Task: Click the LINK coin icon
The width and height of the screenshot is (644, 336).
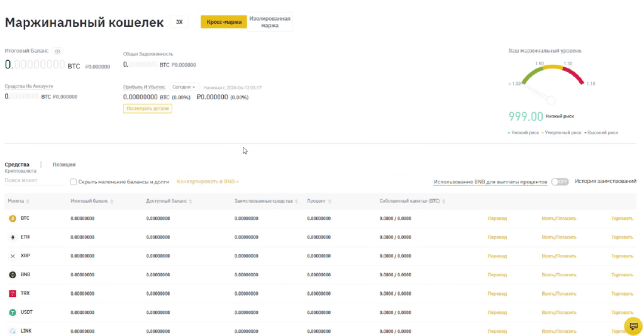Action: (12, 331)
